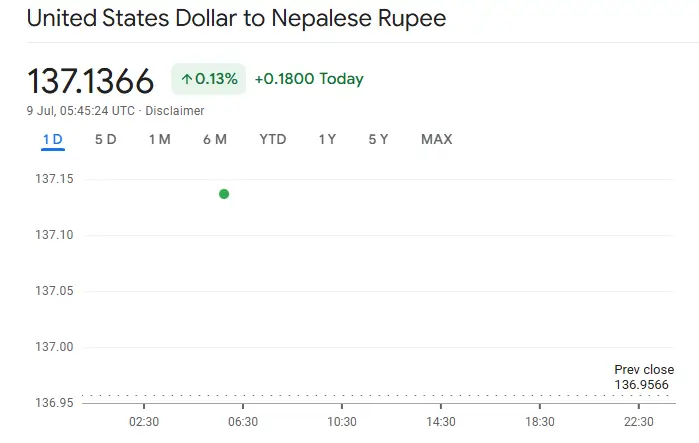Open the Disclaimer link
The height and width of the screenshot is (443, 699).
coord(175,111)
